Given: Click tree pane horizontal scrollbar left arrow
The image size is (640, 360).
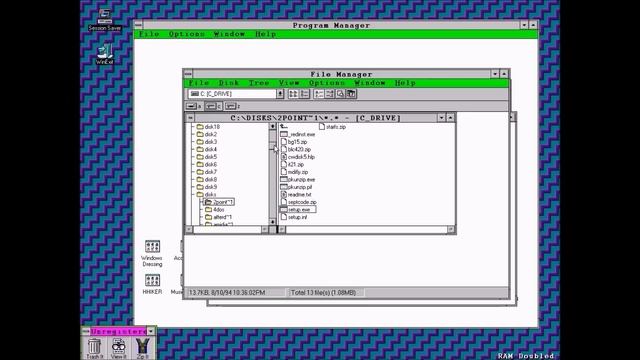Looking at the screenshot, I should click(189, 229).
